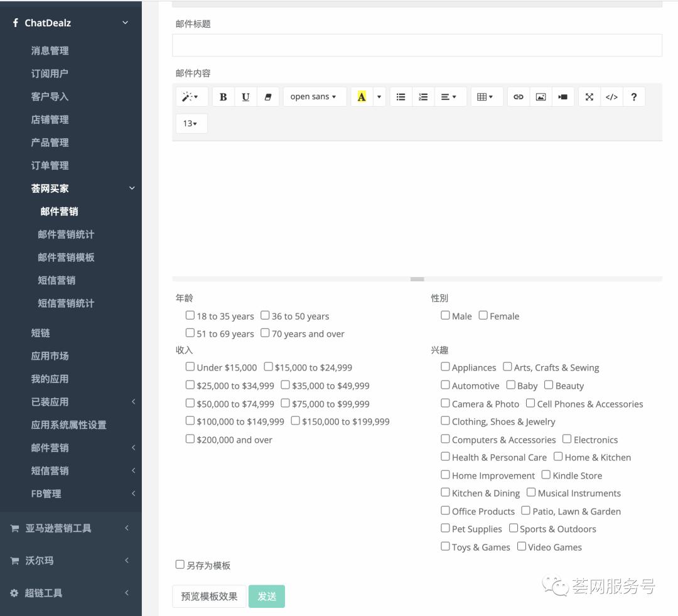Open the color palette dropdown arrow
678x616 pixels.
click(x=379, y=97)
